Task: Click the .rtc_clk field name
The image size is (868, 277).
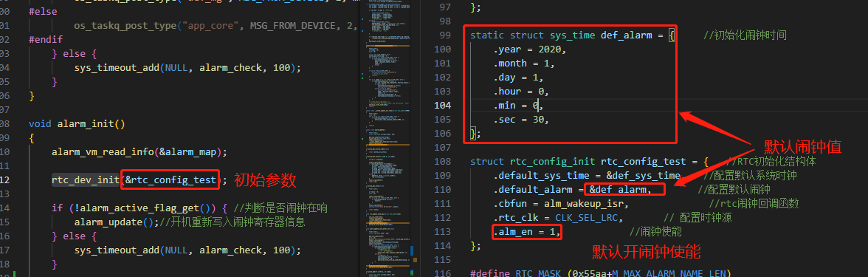Action: (x=516, y=218)
